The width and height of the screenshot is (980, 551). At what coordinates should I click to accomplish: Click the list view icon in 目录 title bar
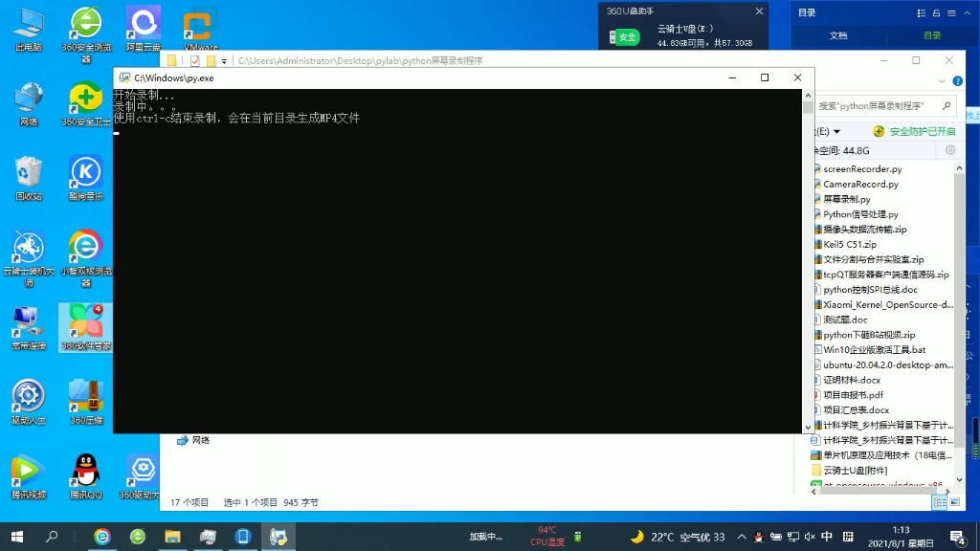[x=921, y=13]
